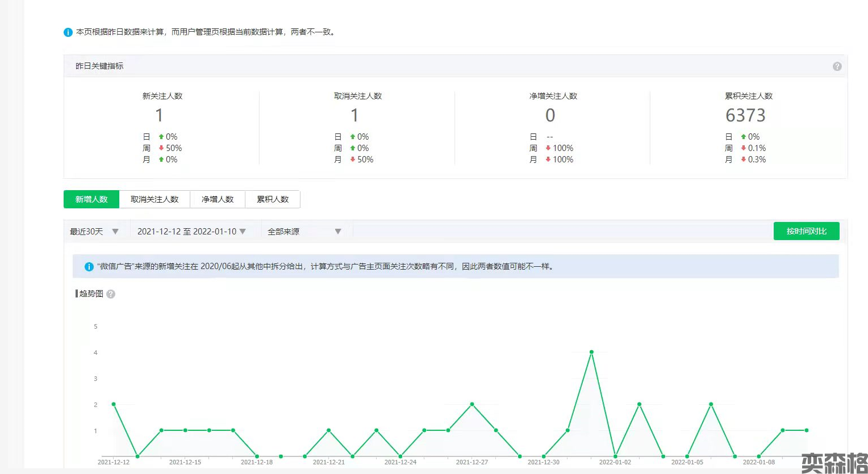Image resolution: width=868 pixels, height=474 pixels.
Task: Click the help icon next to 趋势图
Action: click(111, 294)
